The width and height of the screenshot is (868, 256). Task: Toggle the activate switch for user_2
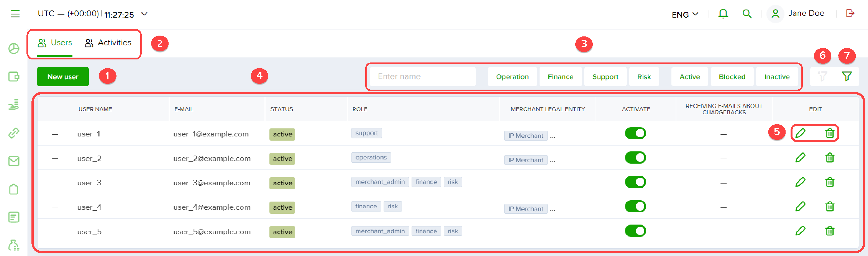tap(635, 158)
